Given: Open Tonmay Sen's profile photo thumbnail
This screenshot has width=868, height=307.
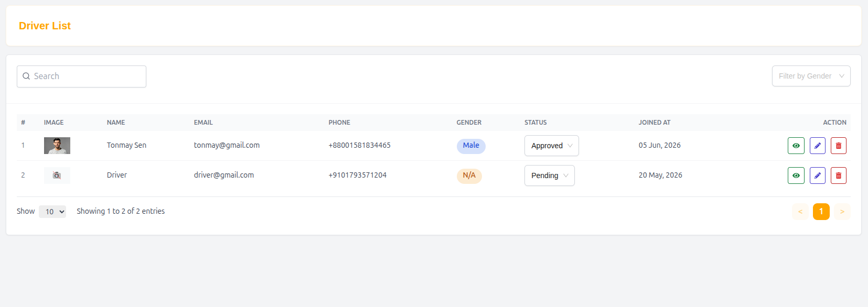Looking at the screenshot, I should [x=57, y=146].
